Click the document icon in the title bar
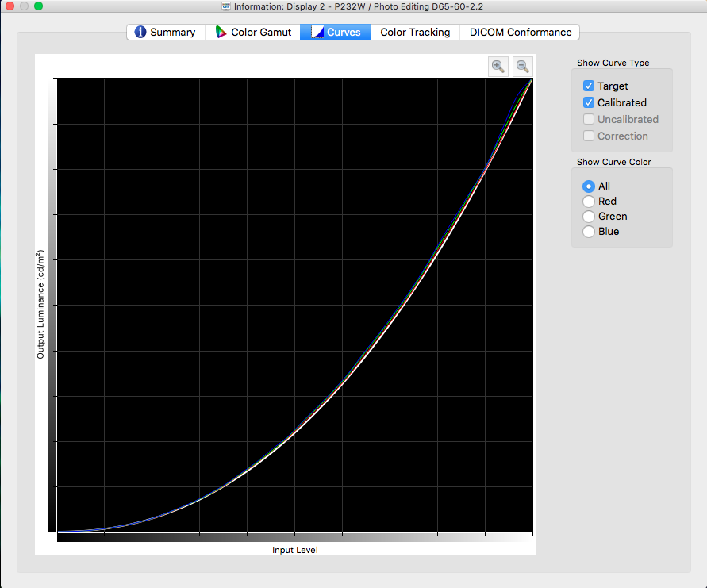Viewport: 707px width, 588px height. (x=226, y=6)
